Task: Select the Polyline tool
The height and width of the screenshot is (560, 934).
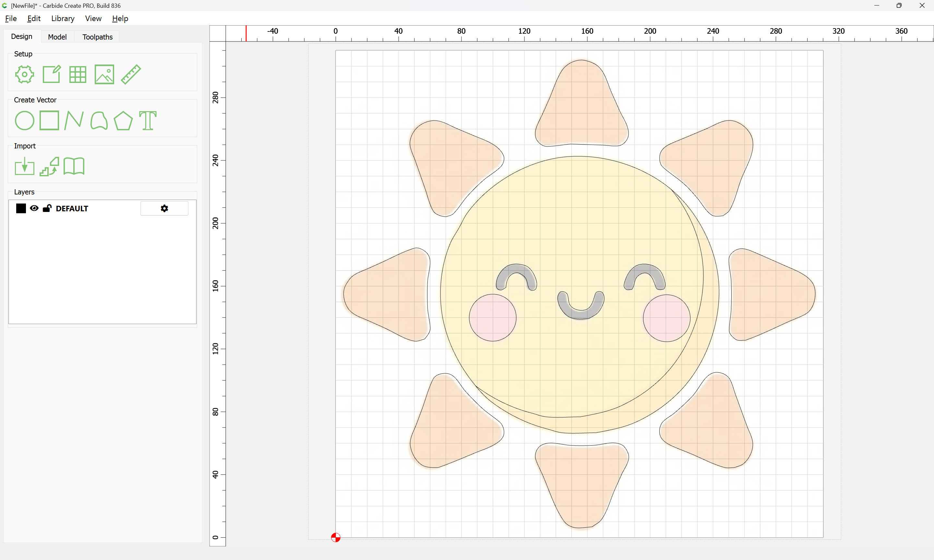Action: 74,121
